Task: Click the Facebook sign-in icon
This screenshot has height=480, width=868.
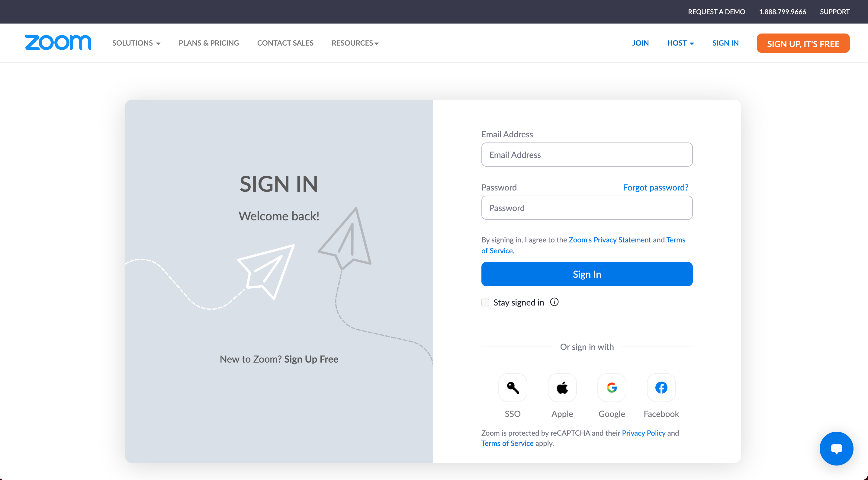Action: point(661,387)
